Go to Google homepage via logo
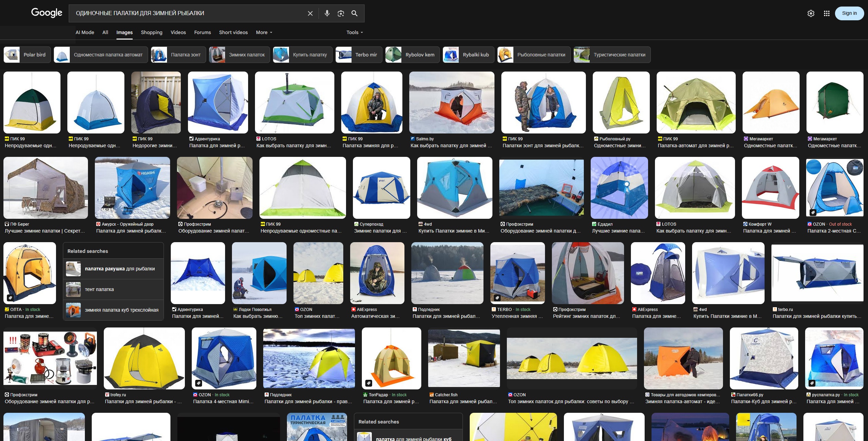Viewport: 868px width, 441px height. [x=47, y=13]
